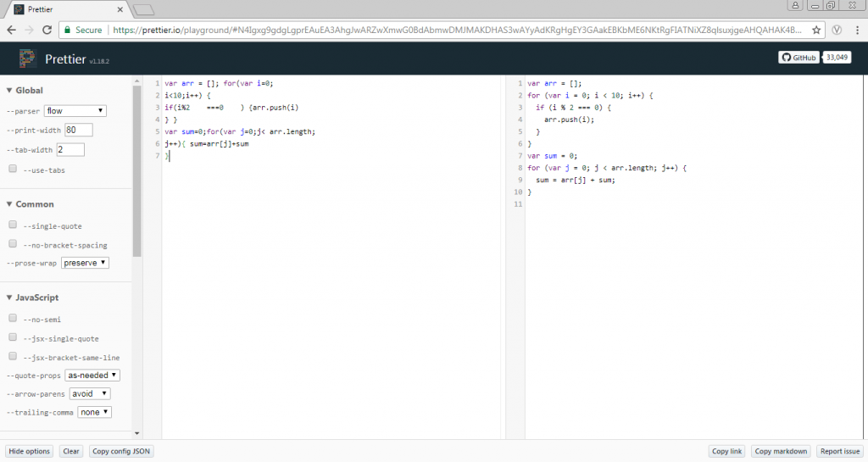Bookmark this page with the star icon
Screen dimensions: 868x462
(816, 30)
